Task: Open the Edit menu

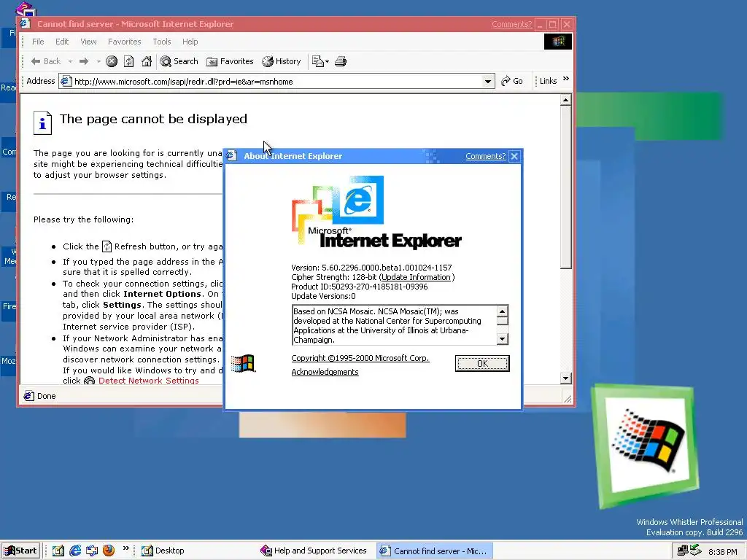Action: [62, 42]
